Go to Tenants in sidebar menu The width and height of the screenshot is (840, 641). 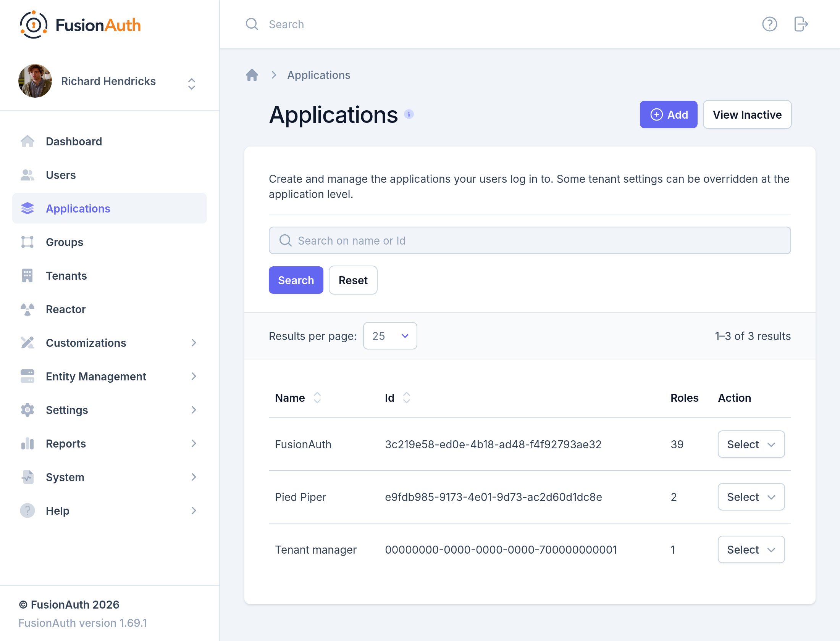click(110, 275)
